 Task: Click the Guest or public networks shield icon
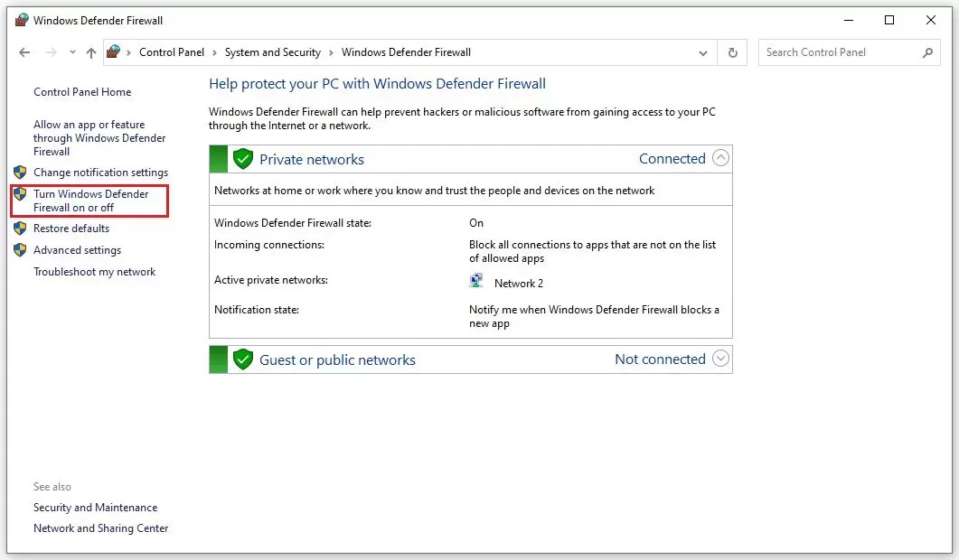(242, 359)
